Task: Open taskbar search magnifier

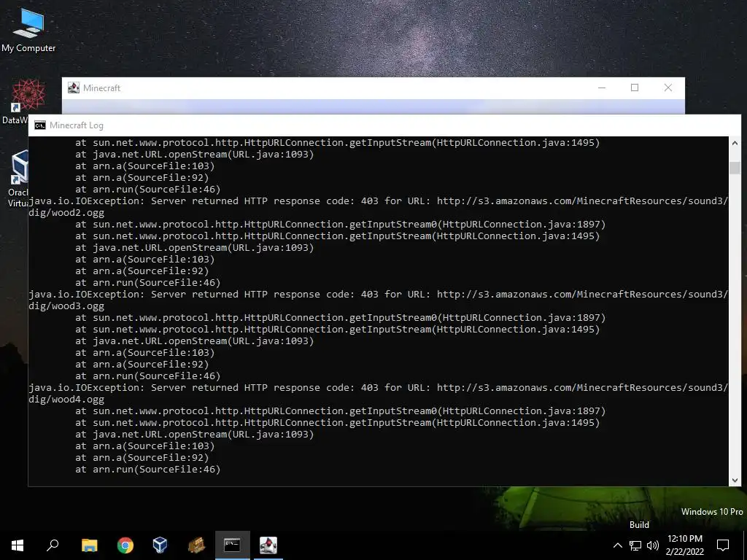Action: [x=53, y=545]
